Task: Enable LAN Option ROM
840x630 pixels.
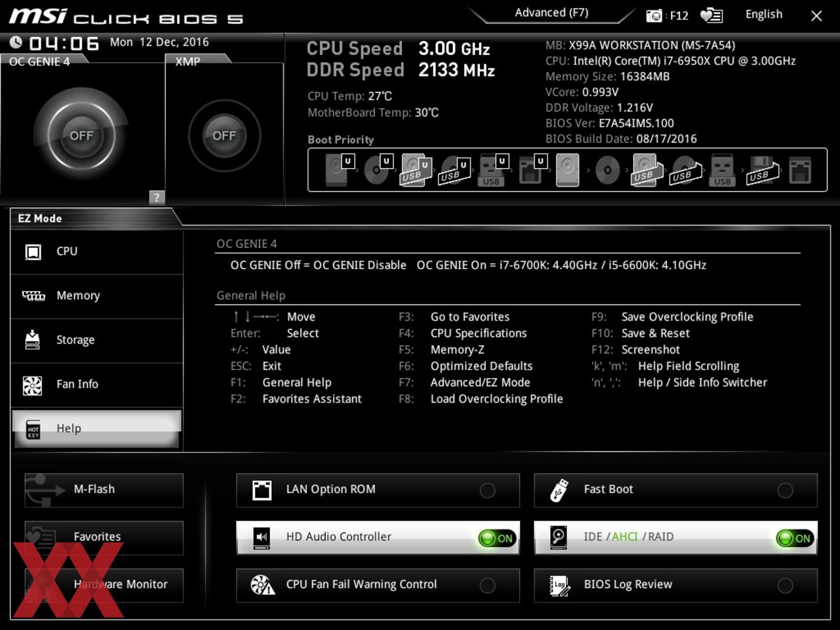Action: click(x=378, y=490)
